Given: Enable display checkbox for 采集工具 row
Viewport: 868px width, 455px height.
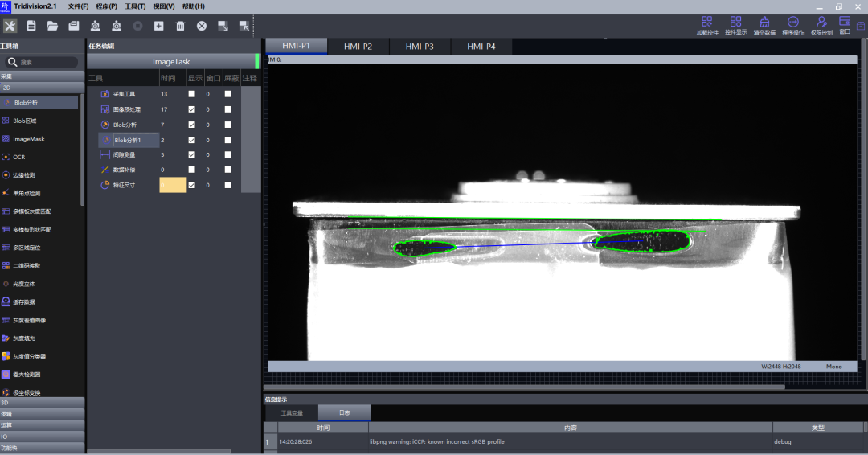Looking at the screenshot, I should coord(191,94).
